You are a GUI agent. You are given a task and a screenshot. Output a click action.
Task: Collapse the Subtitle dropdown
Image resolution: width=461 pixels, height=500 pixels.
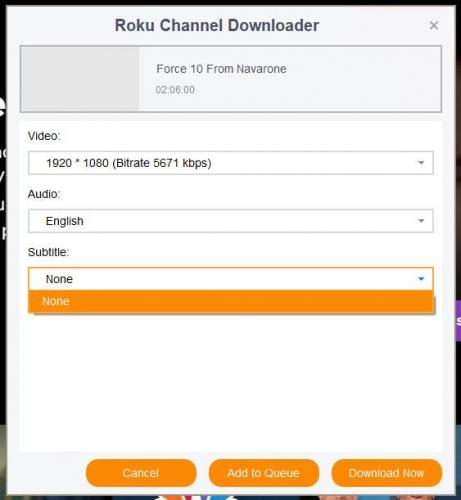click(231, 279)
